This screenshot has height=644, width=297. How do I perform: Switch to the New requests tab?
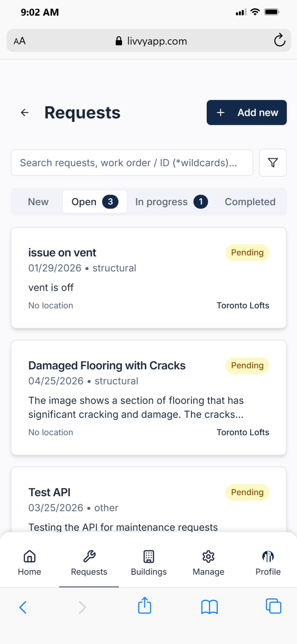[38, 202]
